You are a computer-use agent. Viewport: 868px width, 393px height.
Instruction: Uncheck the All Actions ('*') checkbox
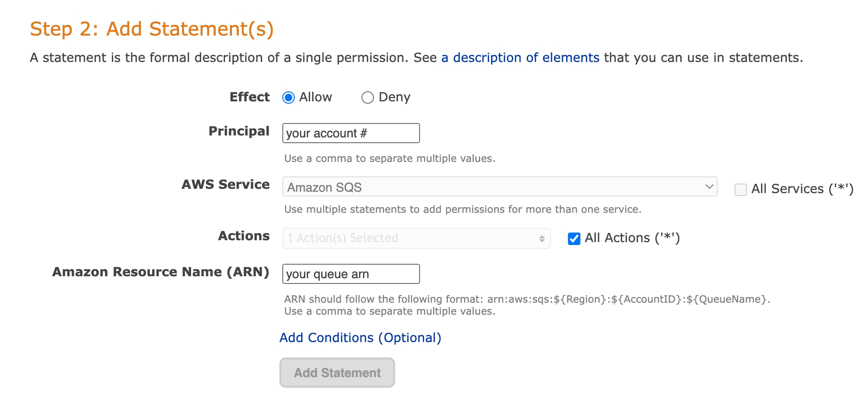coord(574,238)
